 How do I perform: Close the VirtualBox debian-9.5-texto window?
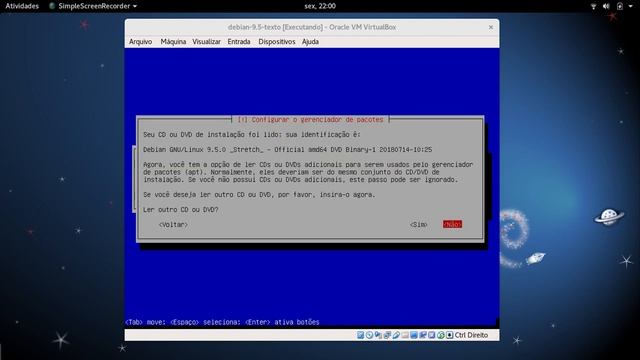tap(491, 27)
